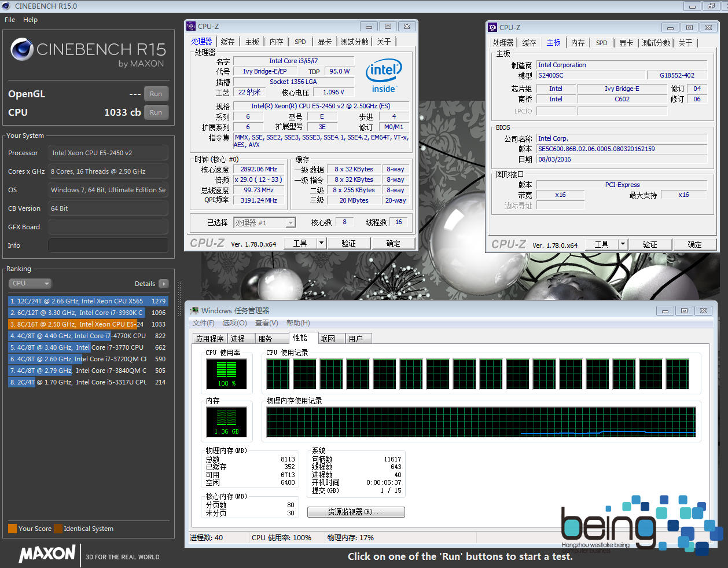728x568 pixels.
Task: Open 关于 tab in left CPU-Z
Action: click(384, 42)
